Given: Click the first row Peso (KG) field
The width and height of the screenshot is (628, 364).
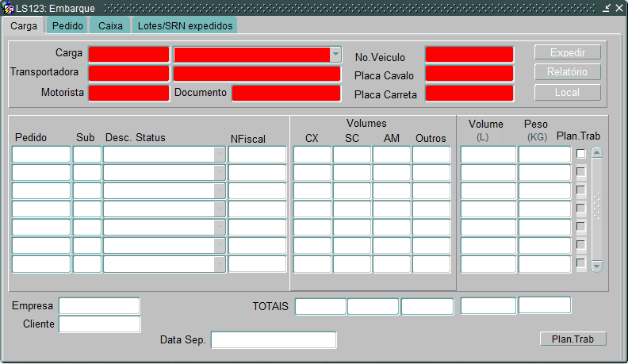Looking at the screenshot, I should (545, 154).
